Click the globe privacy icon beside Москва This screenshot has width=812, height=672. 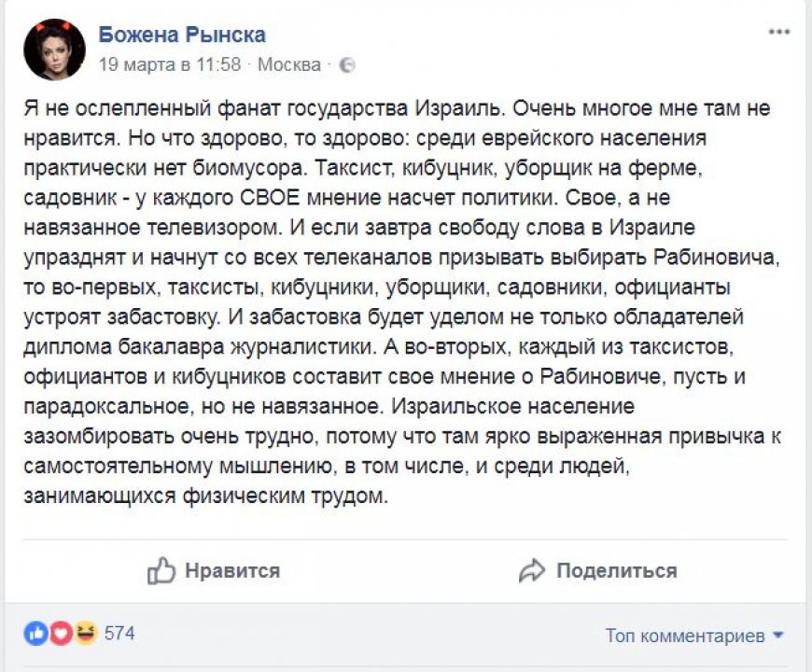pos(346,65)
